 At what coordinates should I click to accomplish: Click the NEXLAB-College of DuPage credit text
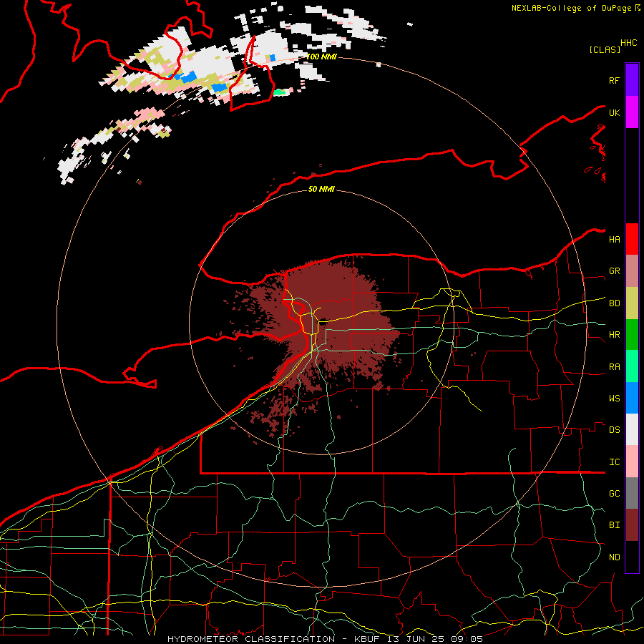coord(571,8)
